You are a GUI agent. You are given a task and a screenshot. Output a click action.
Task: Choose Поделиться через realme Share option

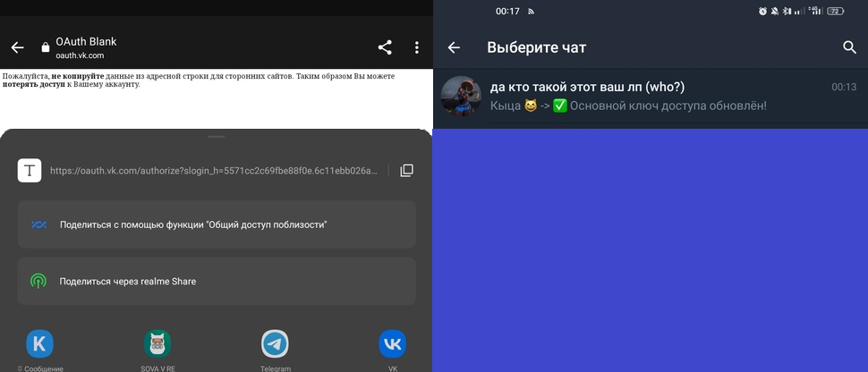pos(217,281)
